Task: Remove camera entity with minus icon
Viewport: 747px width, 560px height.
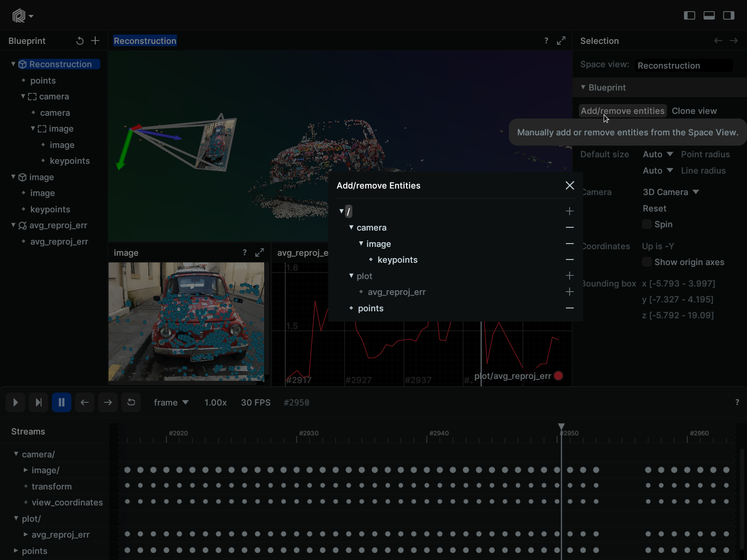Action: [x=570, y=227]
